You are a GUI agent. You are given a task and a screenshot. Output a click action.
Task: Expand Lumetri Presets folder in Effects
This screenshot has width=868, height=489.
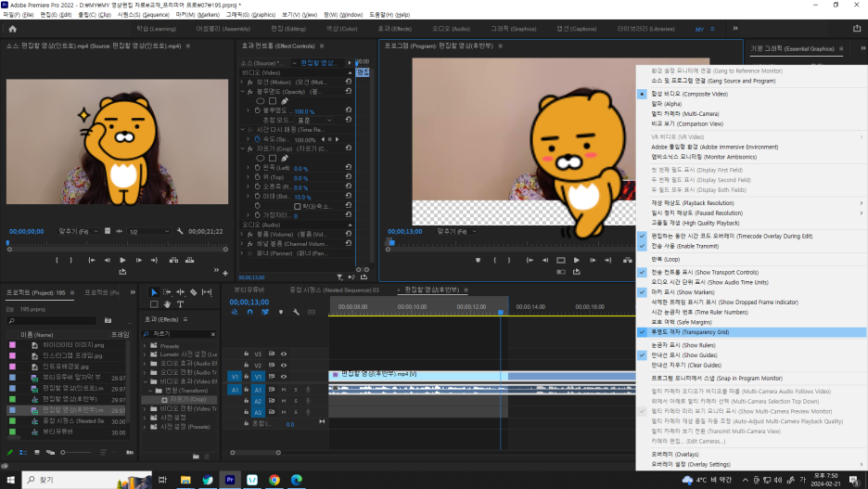[145, 354]
